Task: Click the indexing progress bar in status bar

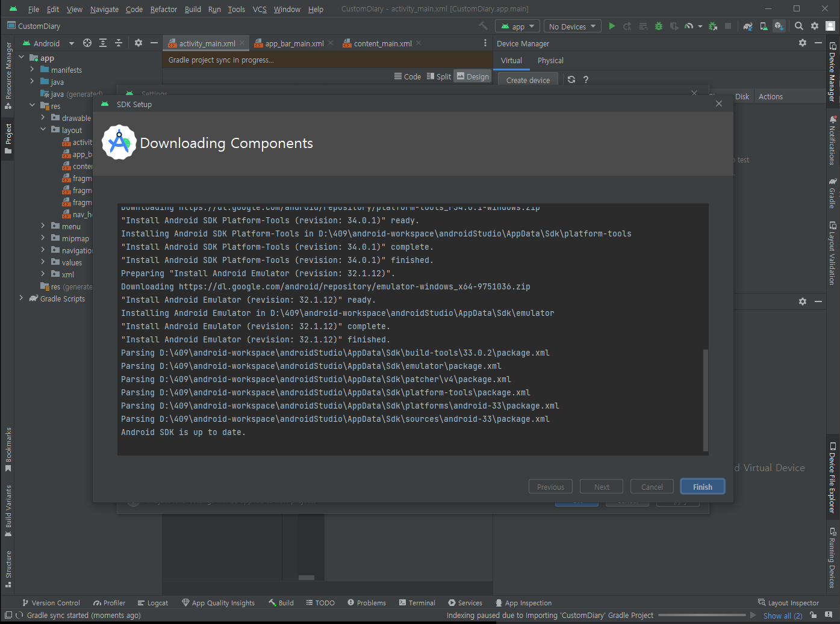Action: click(702, 615)
